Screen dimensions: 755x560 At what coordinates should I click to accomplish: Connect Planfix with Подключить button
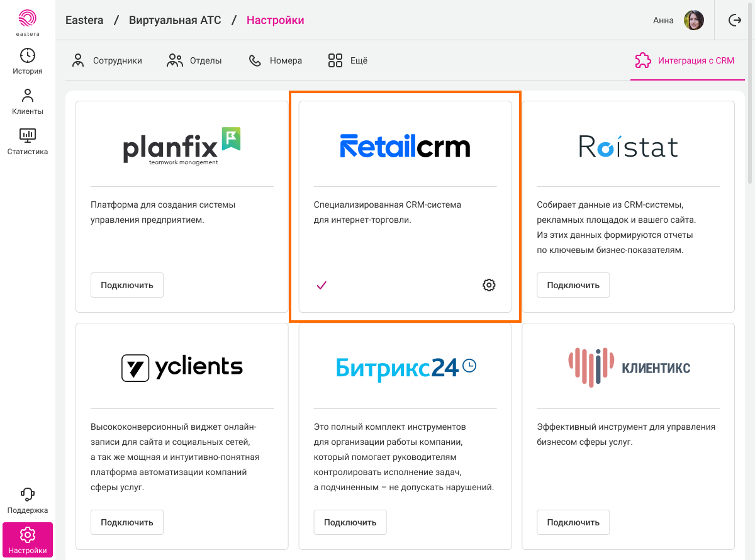pyautogui.click(x=127, y=285)
